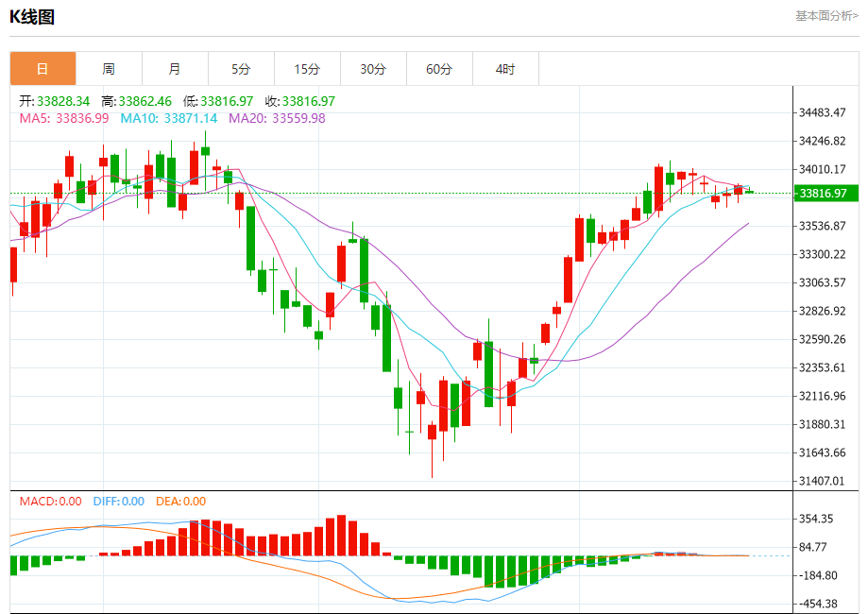The image size is (868, 614).
Task: Click the -454.38 MACD axis label
Action: click(818, 604)
